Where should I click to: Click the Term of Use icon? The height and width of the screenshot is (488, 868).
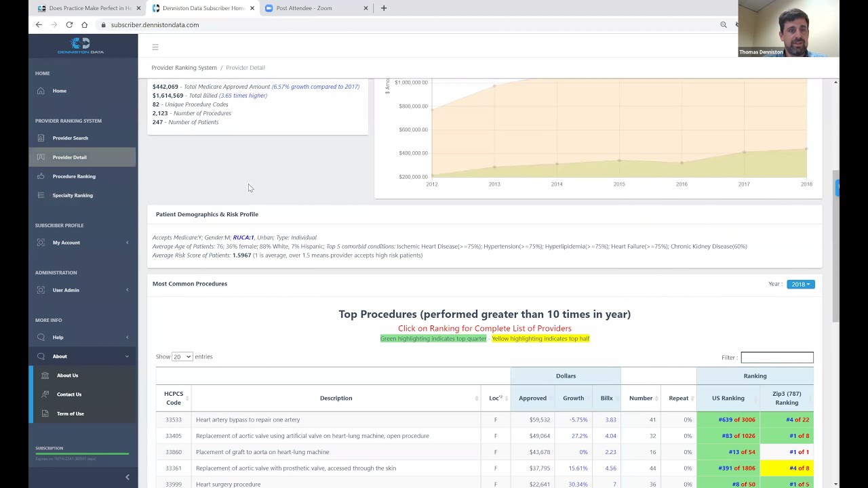(x=45, y=413)
